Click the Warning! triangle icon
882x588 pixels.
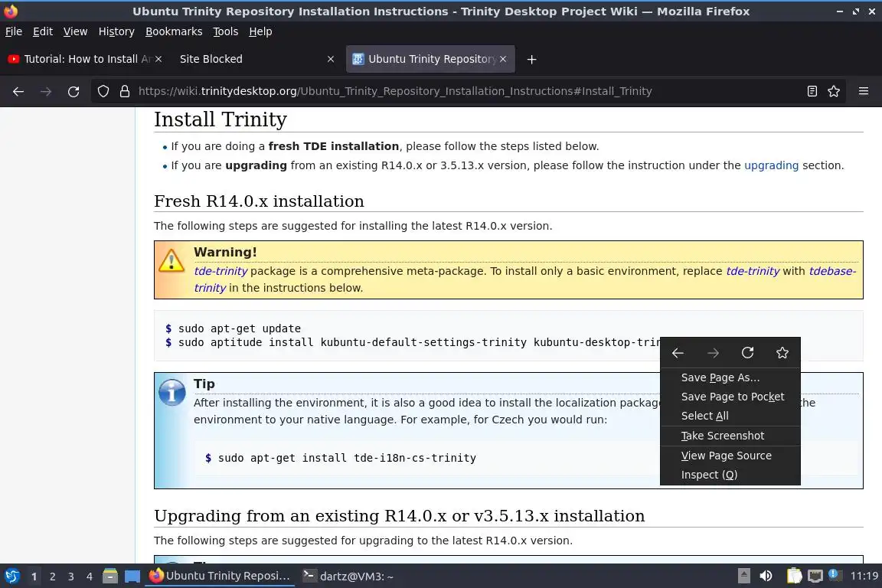tap(171, 260)
